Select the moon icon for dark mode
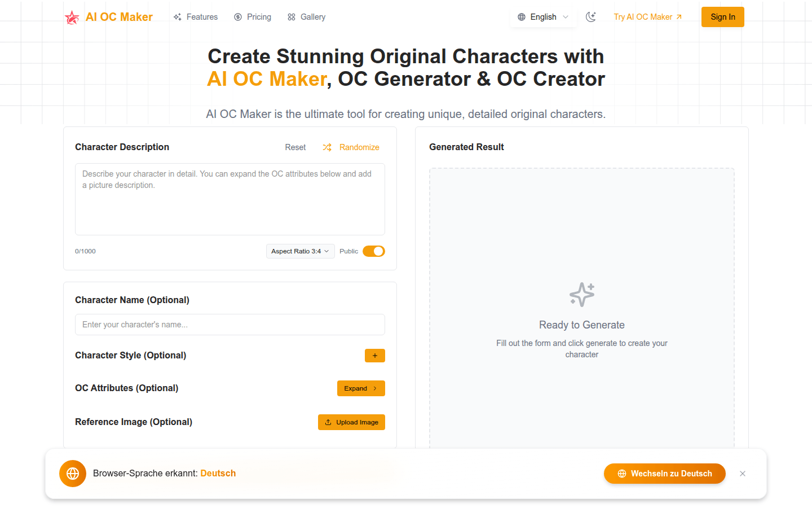 point(591,17)
